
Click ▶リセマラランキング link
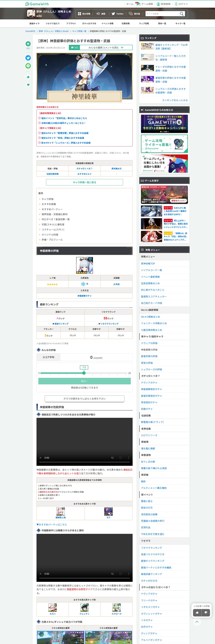108,324
